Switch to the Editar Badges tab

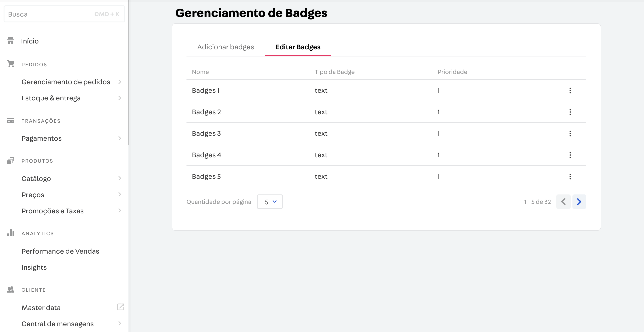coord(298,47)
